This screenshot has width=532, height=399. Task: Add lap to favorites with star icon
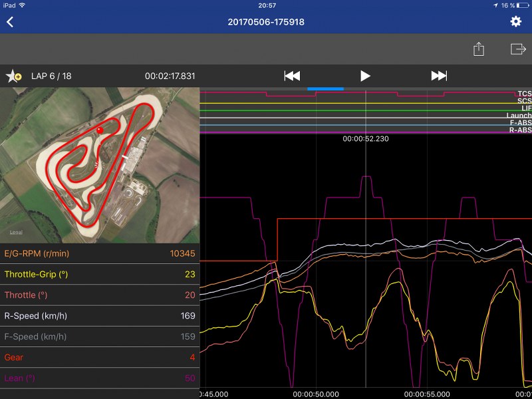13,76
